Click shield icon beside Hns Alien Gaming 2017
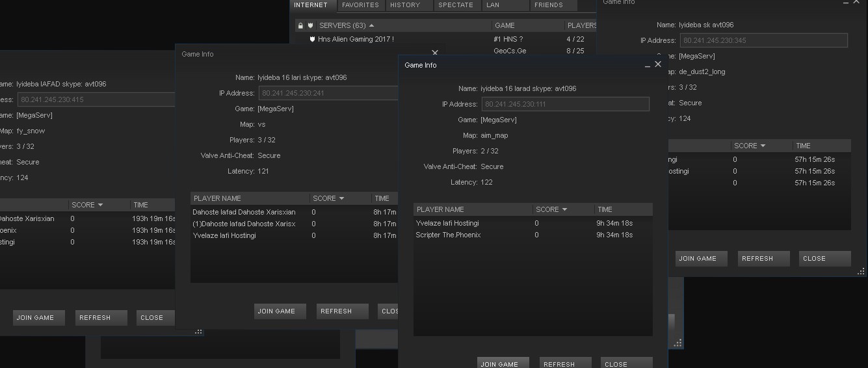This screenshot has height=368, width=868. pos(313,39)
